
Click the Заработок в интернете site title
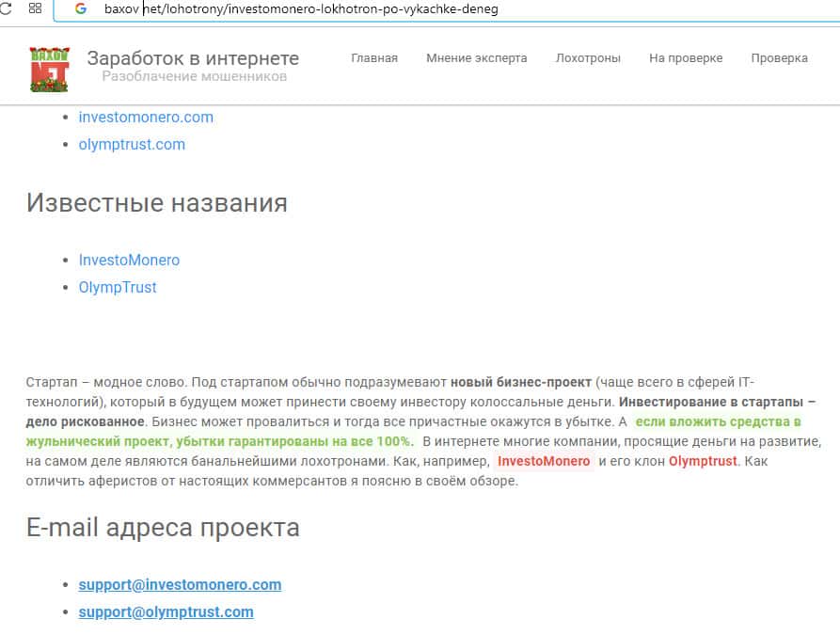click(193, 58)
